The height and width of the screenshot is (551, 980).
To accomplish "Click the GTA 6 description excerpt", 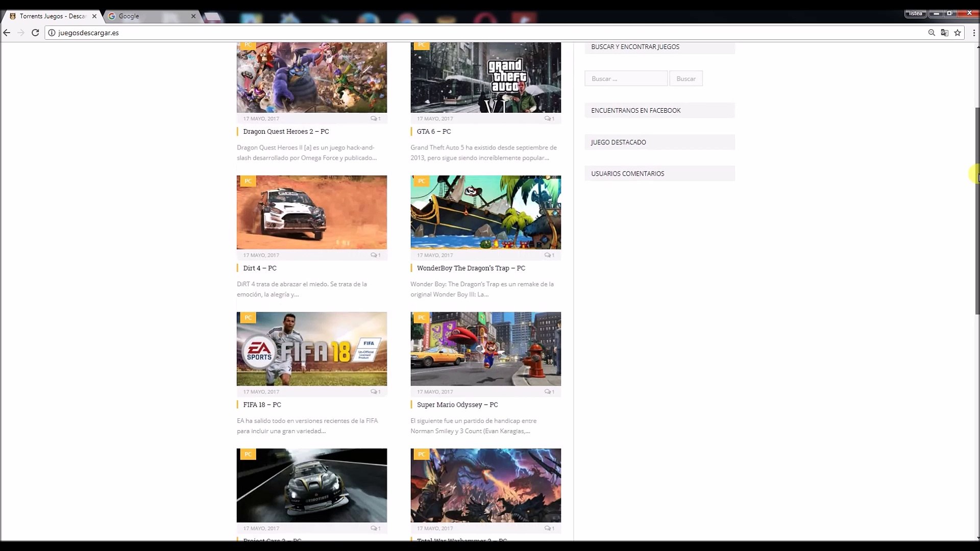I will tap(483, 153).
